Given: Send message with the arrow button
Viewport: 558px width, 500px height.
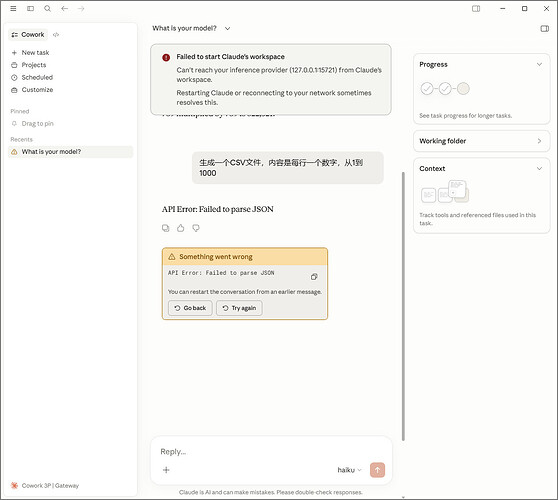Looking at the screenshot, I should point(377,470).
